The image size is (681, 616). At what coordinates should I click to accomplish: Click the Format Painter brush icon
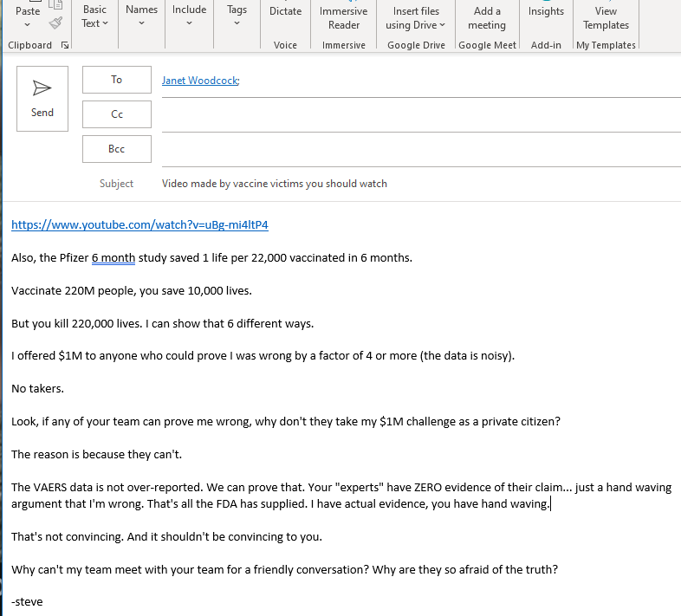point(55,23)
